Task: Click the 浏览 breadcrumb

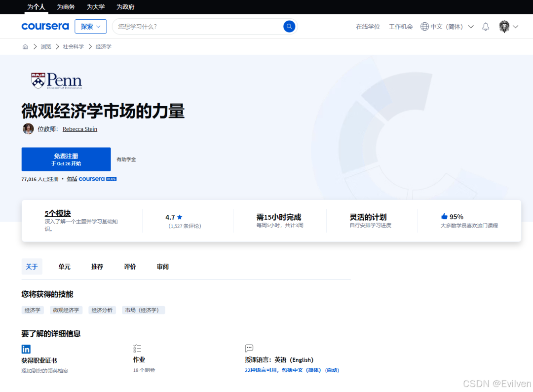Action: (x=45, y=46)
